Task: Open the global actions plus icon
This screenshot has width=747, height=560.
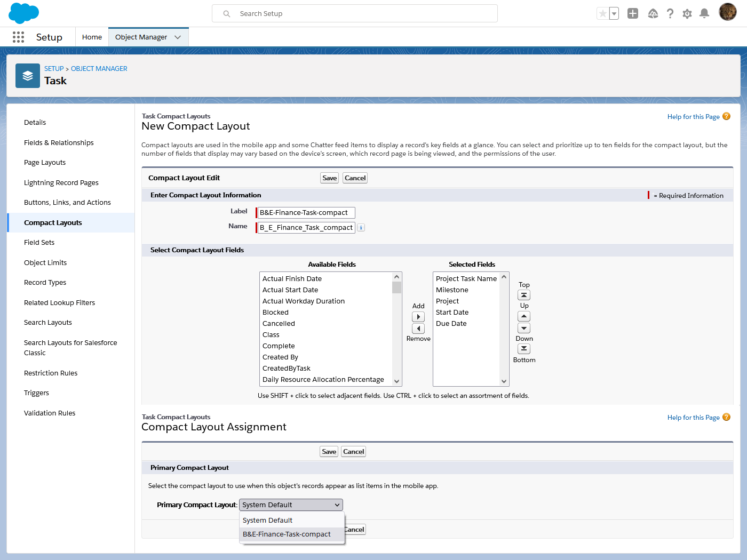Action: (x=633, y=14)
